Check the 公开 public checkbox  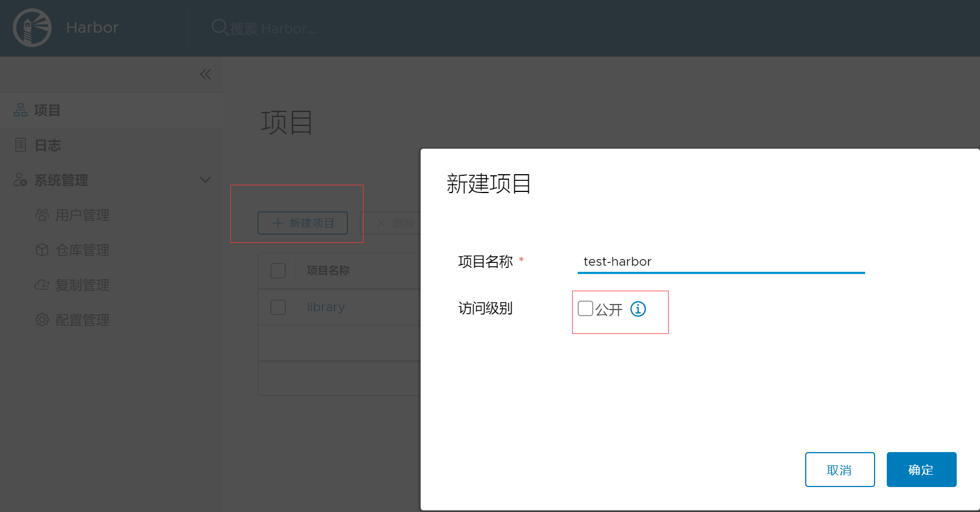tap(585, 308)
